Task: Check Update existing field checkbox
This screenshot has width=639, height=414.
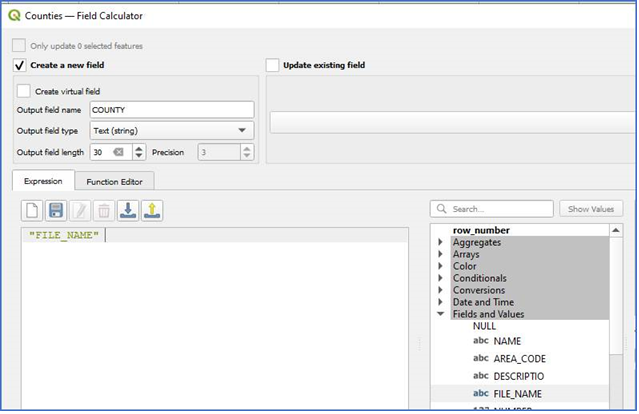Action: click(272, 65)
